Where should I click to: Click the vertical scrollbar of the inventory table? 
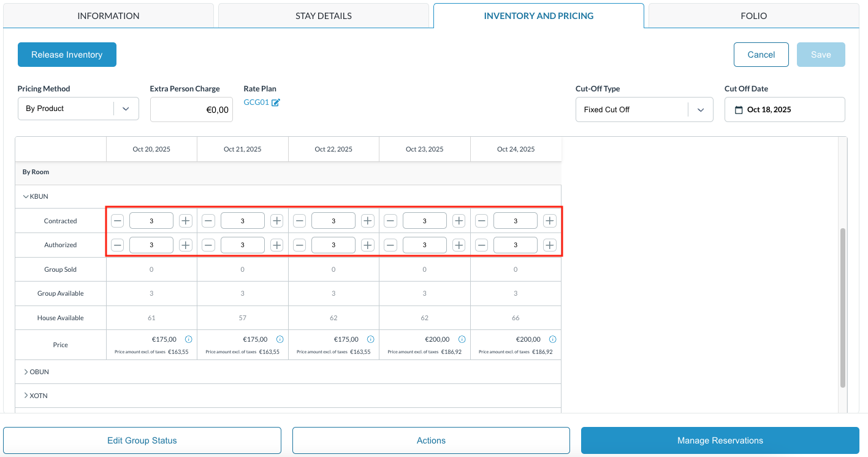(x=843, y=307)
